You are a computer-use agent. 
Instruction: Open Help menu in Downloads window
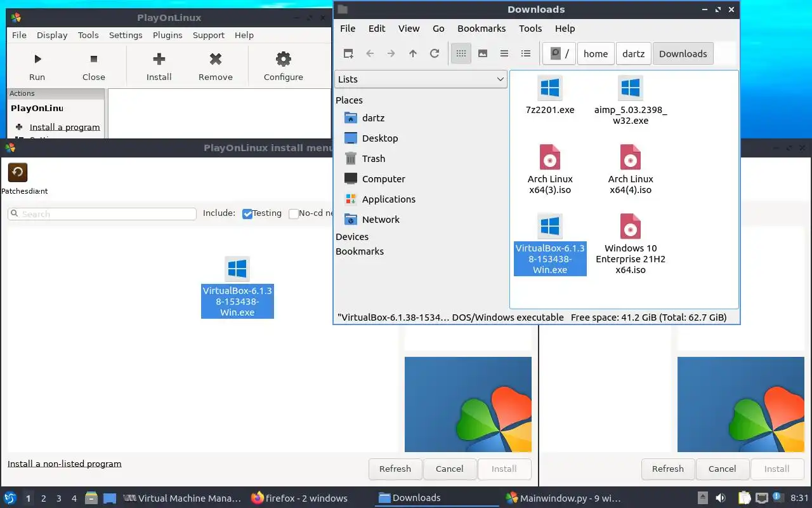pyautogui.click(x=565, y=29)
